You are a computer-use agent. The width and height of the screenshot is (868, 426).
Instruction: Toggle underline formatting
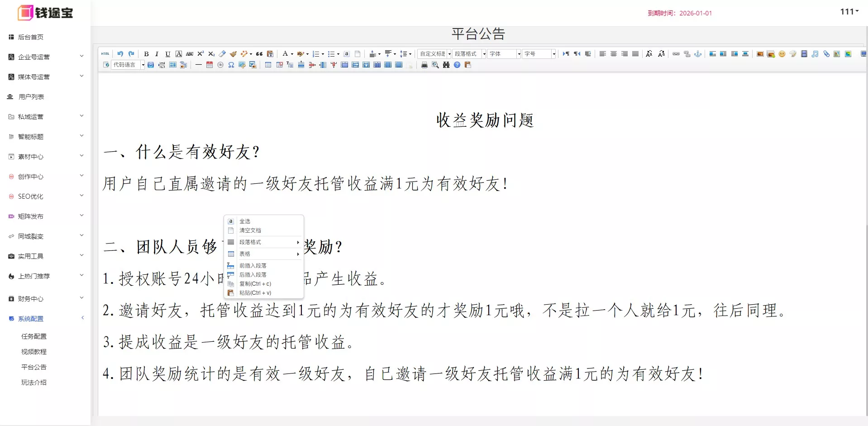[x=168, y=54]
